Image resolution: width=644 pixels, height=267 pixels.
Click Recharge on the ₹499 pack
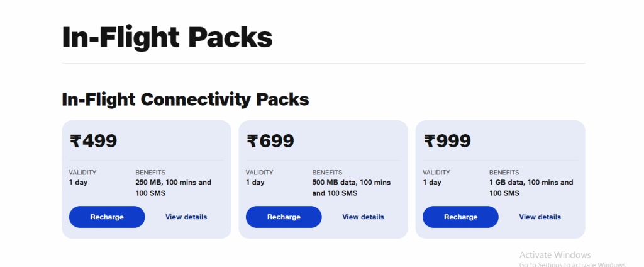[107, 217]
